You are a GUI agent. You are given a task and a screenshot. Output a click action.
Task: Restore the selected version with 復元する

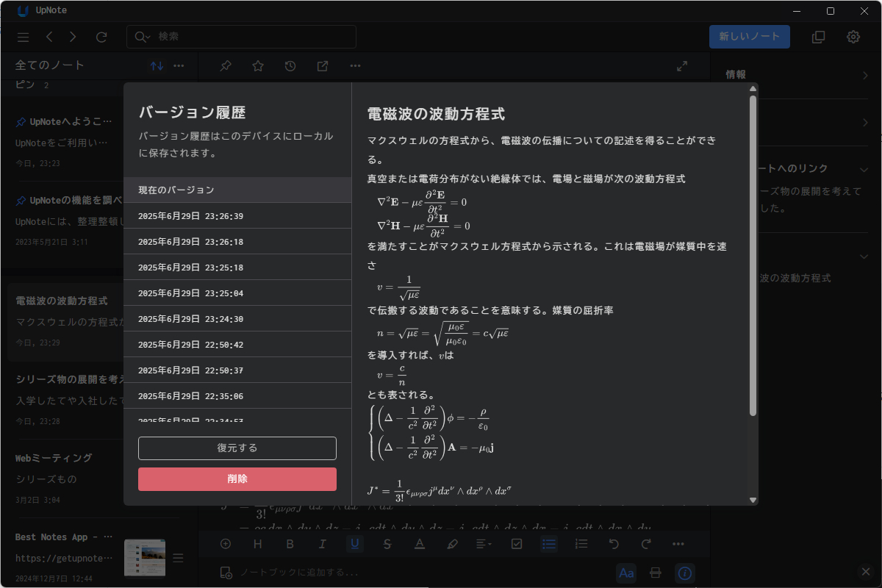click(237, 448)
